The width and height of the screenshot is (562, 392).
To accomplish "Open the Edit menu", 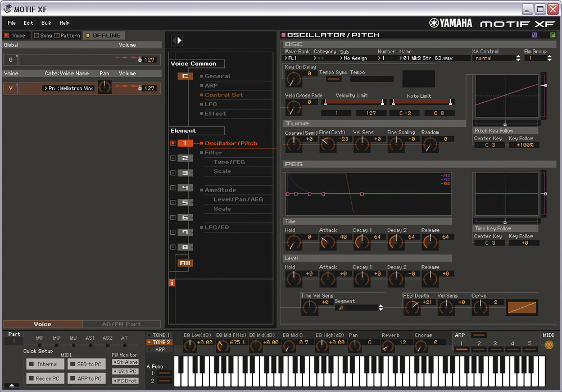I will coord(28,23).
